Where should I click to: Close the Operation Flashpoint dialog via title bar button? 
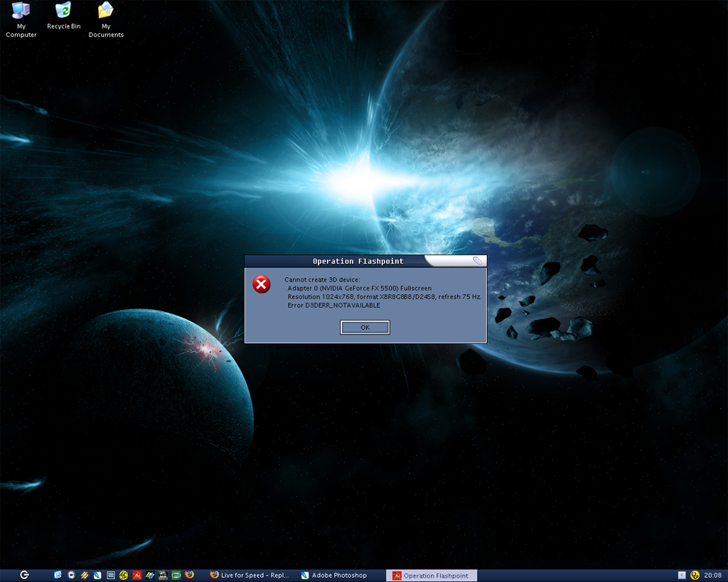tap(477, 262)
